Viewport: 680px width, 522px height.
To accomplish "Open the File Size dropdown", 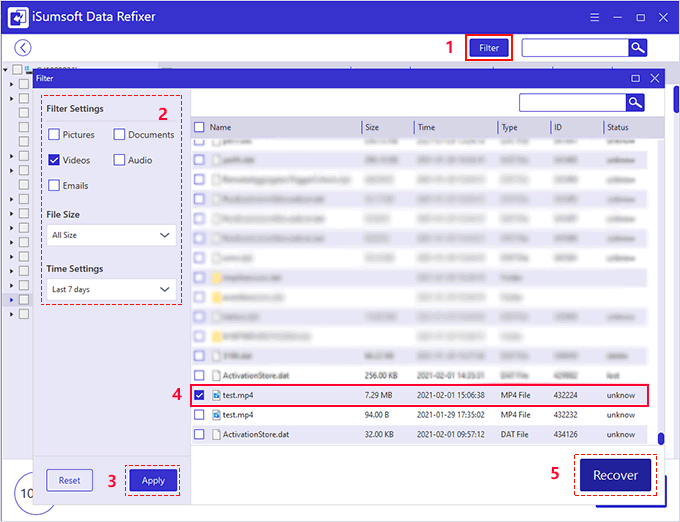I will [111, 236].
